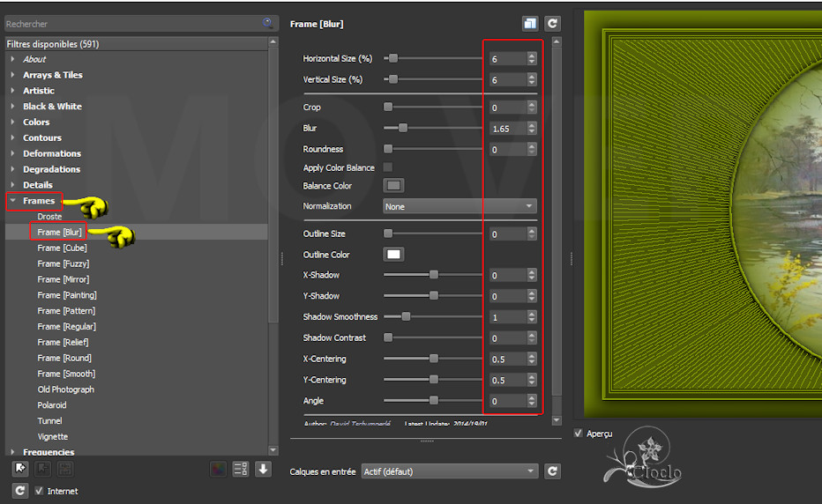Click refresh icon next to Calques en entrée
Image resolution: width=822 pixels, height=504 pixels.
click(x=552, y=471)
